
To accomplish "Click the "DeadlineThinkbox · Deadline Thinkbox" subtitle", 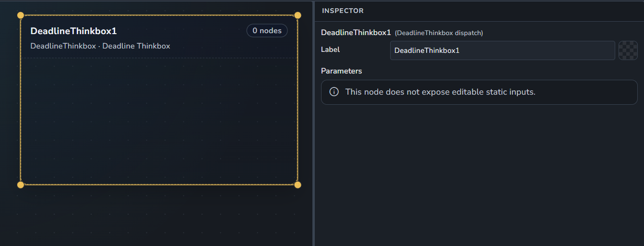I will 100,46.
